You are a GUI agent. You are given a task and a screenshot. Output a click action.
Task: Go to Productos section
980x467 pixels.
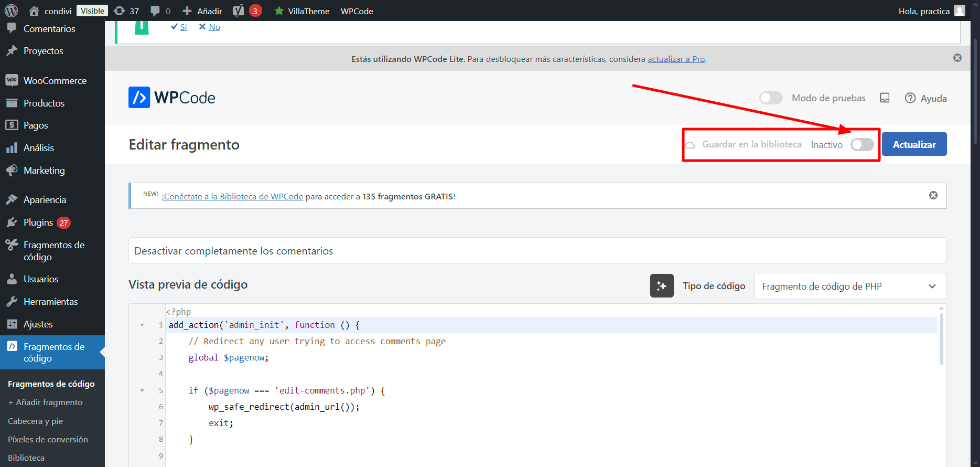(44, 103)
